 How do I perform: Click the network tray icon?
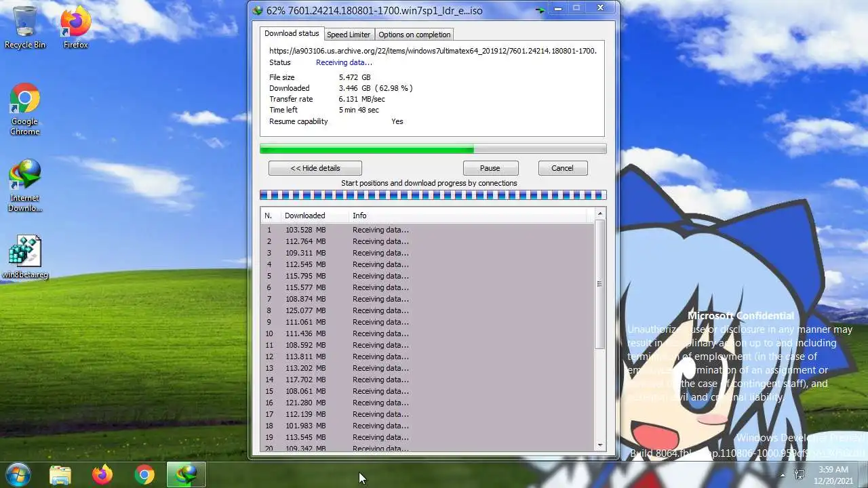point(800,474)
